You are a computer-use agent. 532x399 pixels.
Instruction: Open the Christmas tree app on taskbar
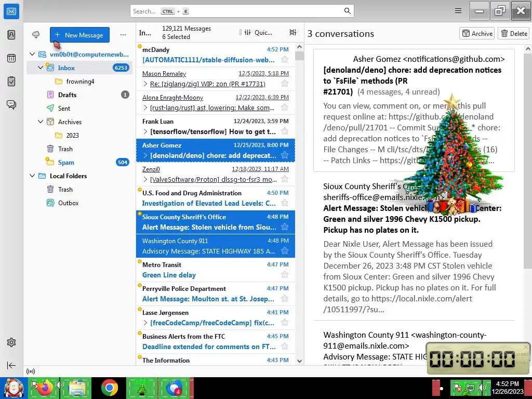tap(141, 388)
